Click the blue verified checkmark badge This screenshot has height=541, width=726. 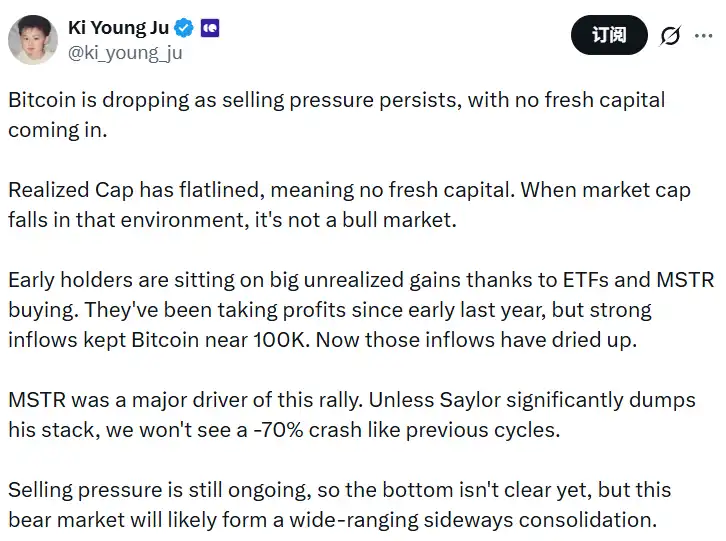pos(185,28)
